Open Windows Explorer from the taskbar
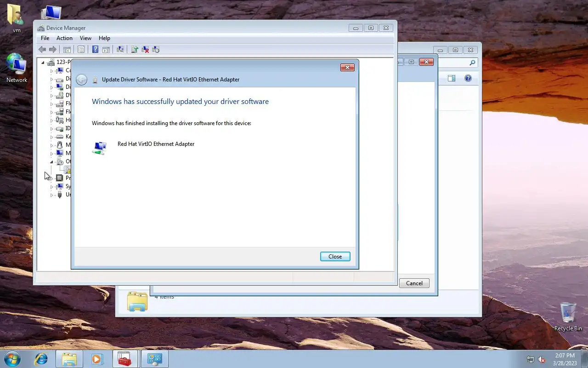The height and width of the screenshot is (368, 588). 69,359
